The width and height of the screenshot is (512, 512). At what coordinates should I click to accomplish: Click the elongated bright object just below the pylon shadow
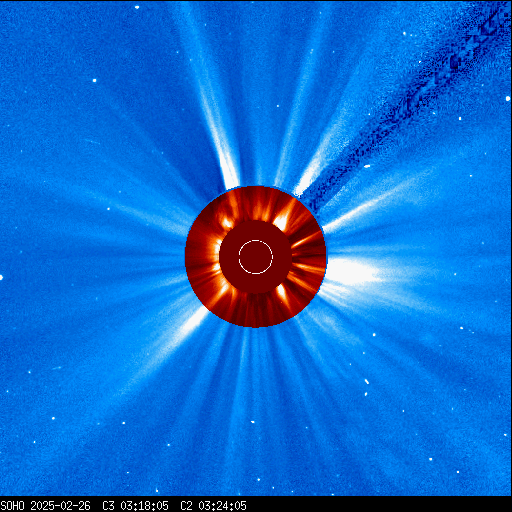coord(367,166)
